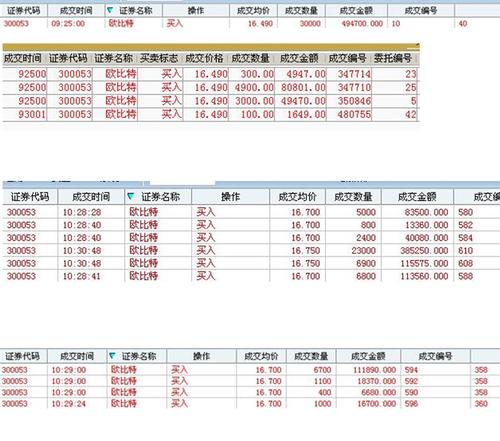Select the amount 40080.000 cell
This screenshot has width=500, height=441.
426,238
